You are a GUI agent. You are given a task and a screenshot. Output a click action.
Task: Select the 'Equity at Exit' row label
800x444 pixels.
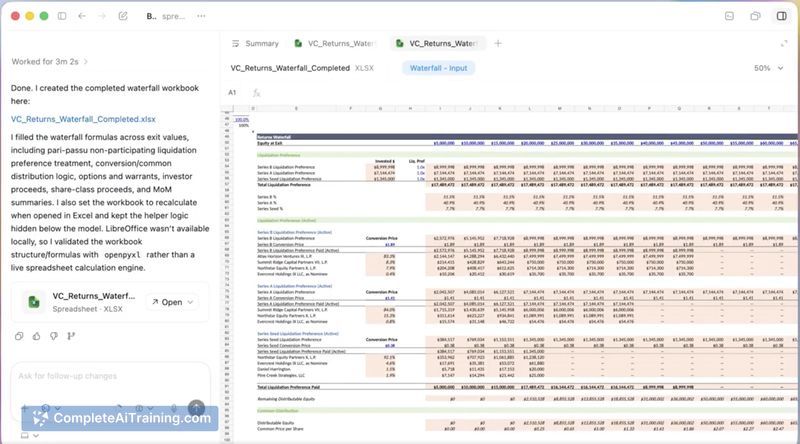[270, 143]
